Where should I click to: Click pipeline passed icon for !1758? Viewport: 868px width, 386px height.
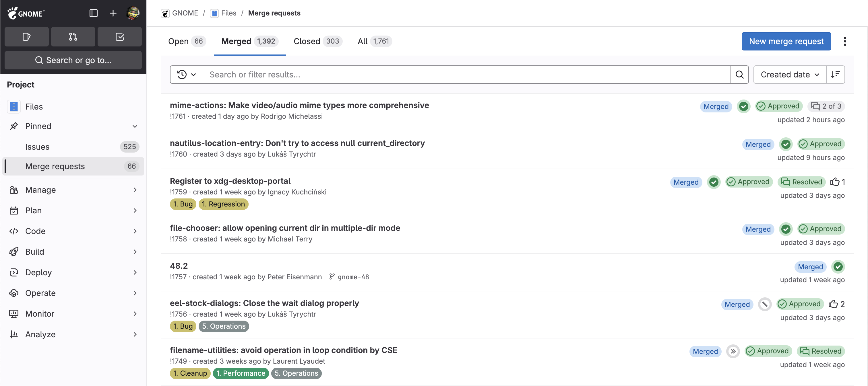point(786,229)
